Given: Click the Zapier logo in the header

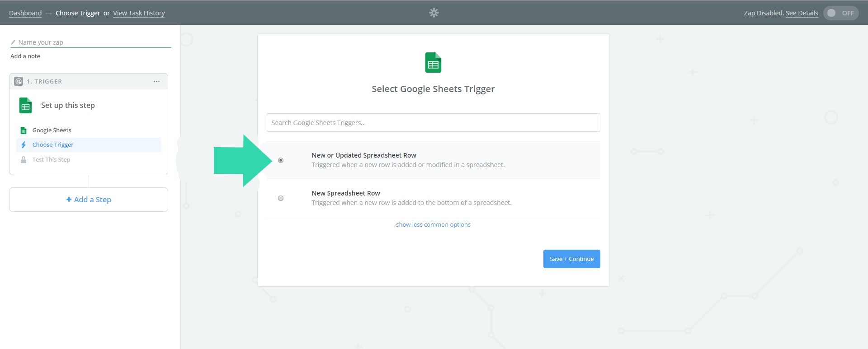Looking at the screenshot, I should point(434,13).
